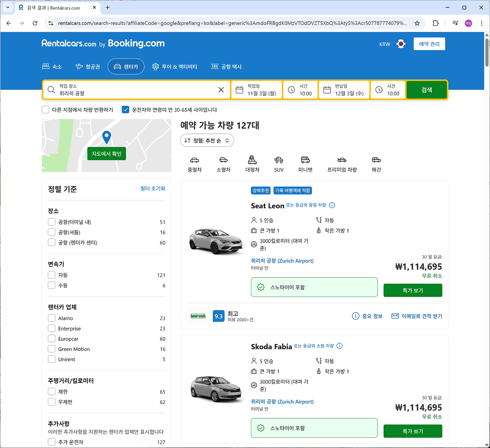Open the tab search dropdown arrow

pyautogui.click(x=8, y=8)
